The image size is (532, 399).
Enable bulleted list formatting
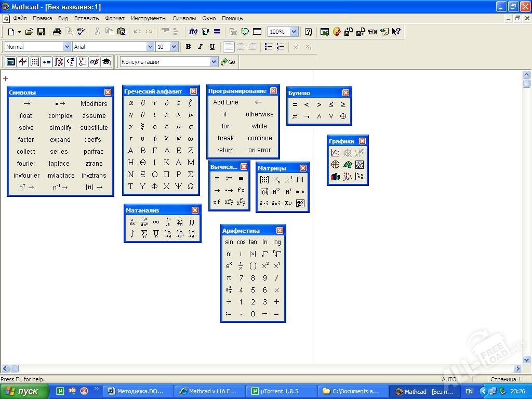pyautogui.click(x=269, y=47)
